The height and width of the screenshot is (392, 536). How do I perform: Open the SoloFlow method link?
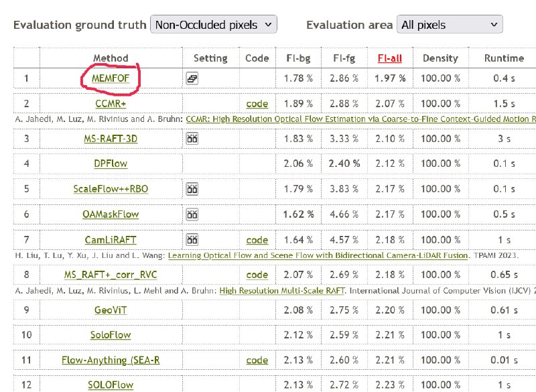[x=111, y=335]
